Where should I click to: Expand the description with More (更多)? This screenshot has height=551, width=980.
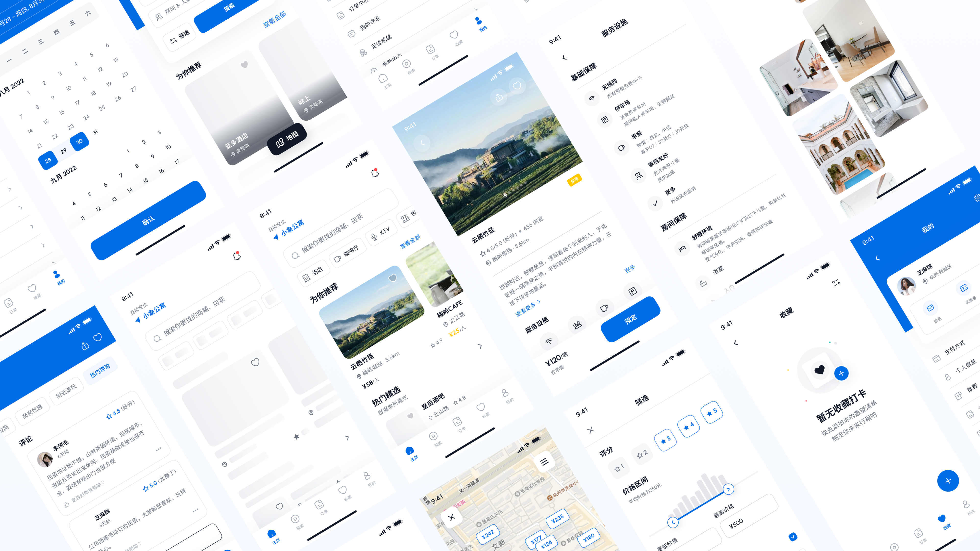pyautogui.click(x=630, y=269)
